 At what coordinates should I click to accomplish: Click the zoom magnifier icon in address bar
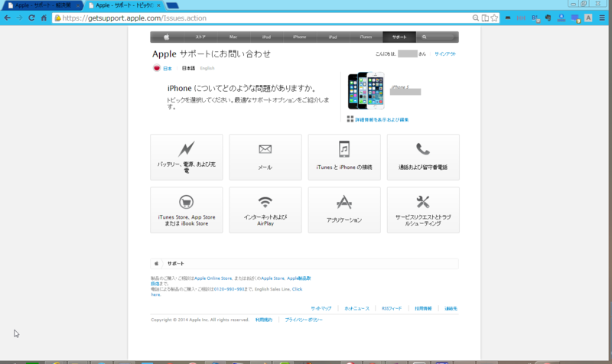[475, 18]
